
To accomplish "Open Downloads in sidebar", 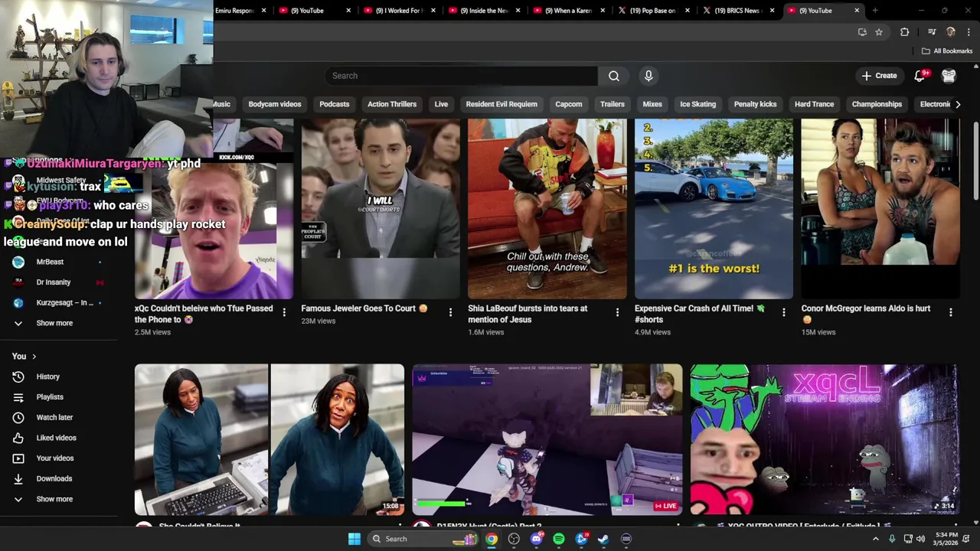I will coord(54,478).
